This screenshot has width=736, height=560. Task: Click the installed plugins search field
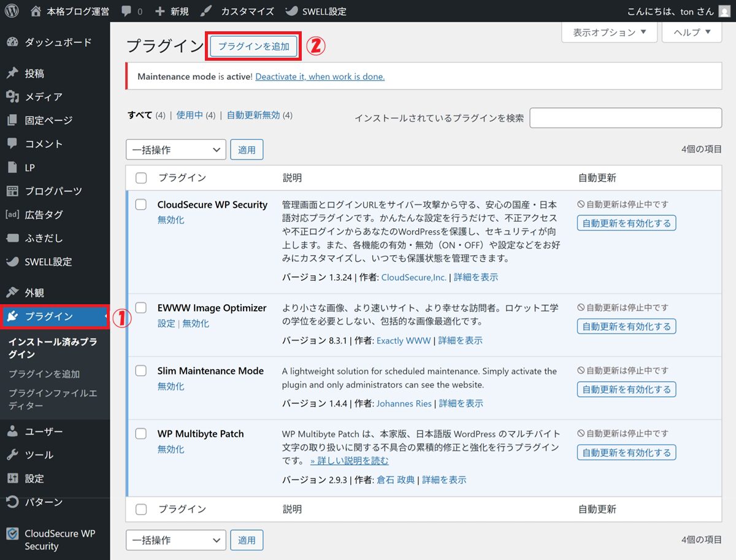(626, 118)
